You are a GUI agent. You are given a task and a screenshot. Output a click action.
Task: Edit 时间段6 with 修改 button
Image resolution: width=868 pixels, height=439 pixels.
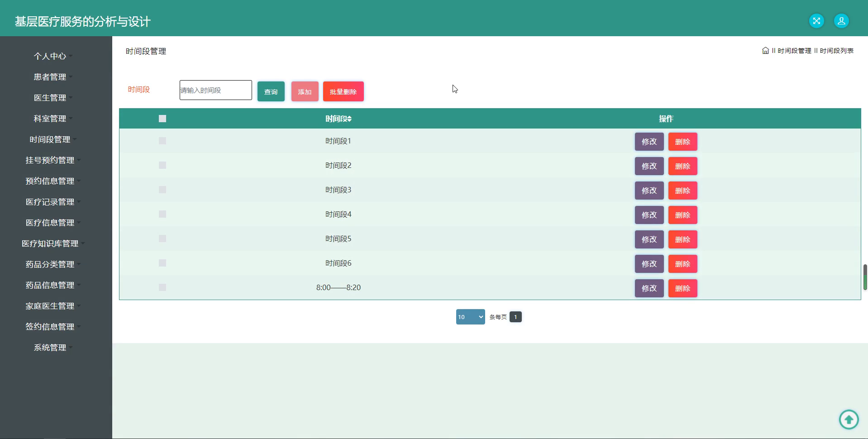[649, 264]
